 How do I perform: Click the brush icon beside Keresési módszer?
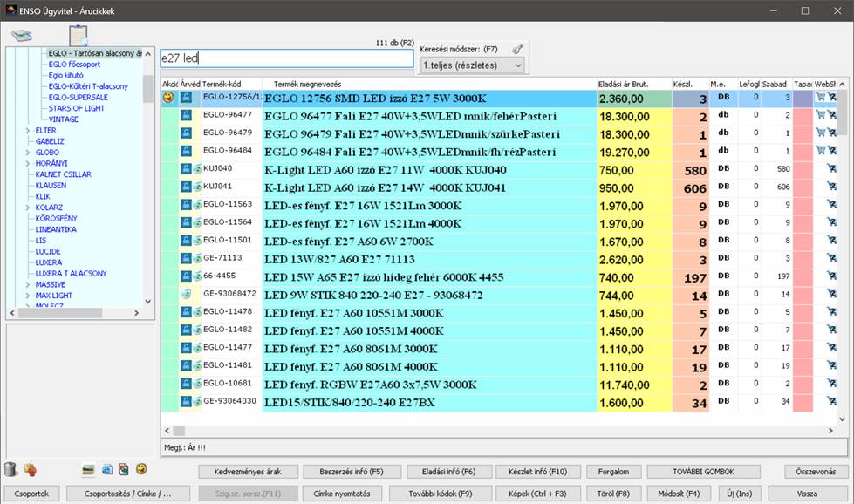[517, 50]
